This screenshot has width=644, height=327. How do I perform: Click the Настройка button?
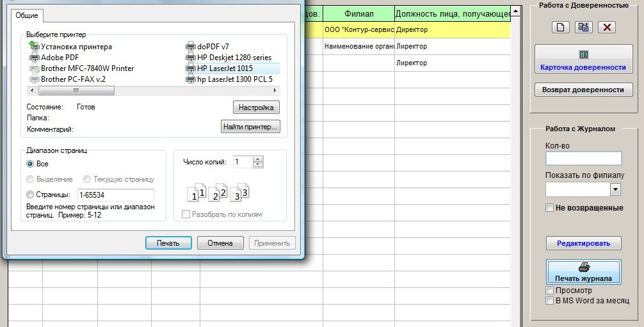[256, 108]
